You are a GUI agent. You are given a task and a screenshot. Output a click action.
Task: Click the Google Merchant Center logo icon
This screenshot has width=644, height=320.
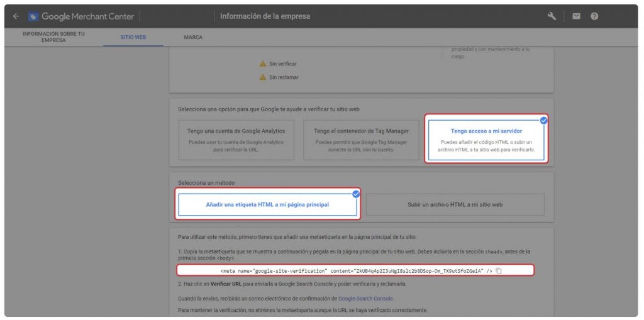coord(33,16)
